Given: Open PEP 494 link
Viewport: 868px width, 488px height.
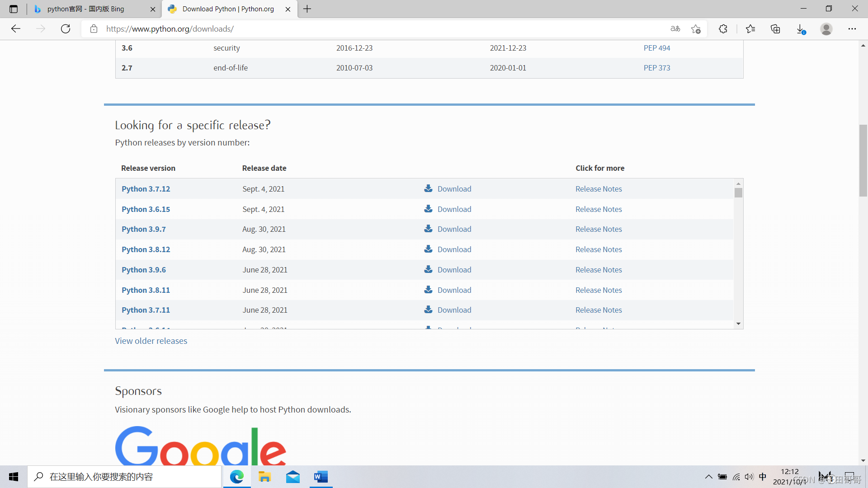Looking at the screenshot, I should click(x=656, y=48).
